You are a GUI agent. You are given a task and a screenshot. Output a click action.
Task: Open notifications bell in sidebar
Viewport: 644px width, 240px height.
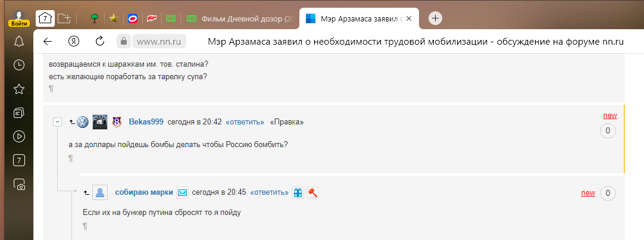(x=19, y=41)
